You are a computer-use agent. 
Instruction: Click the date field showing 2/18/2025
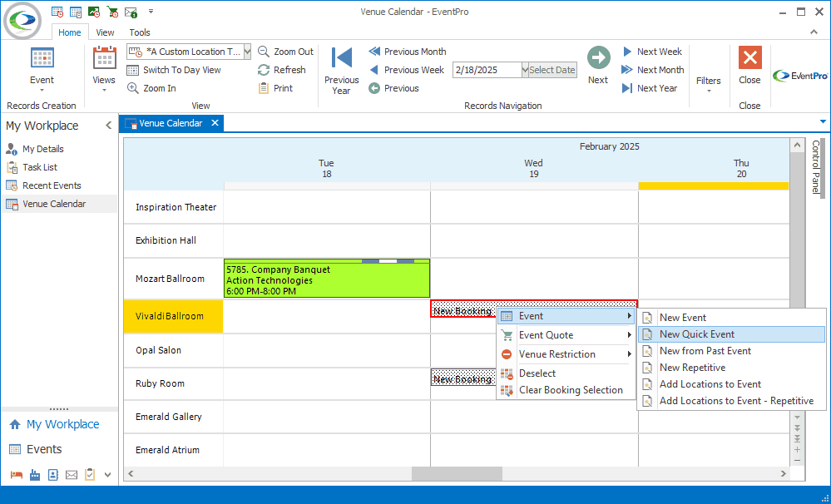click(487, 70)
